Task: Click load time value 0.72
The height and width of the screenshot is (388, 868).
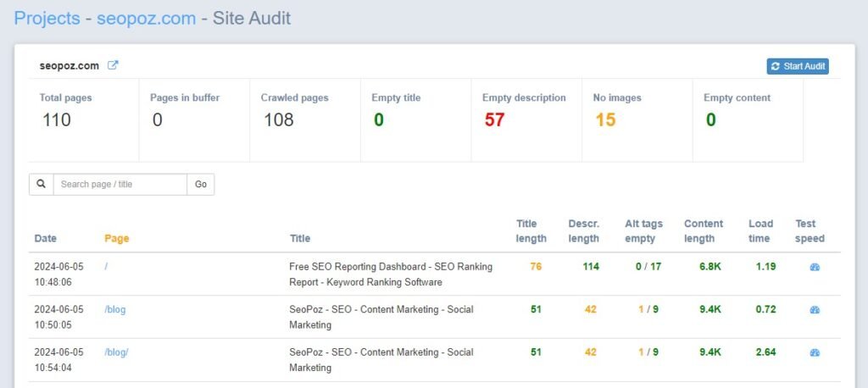Action: click(x=765, y=309)
